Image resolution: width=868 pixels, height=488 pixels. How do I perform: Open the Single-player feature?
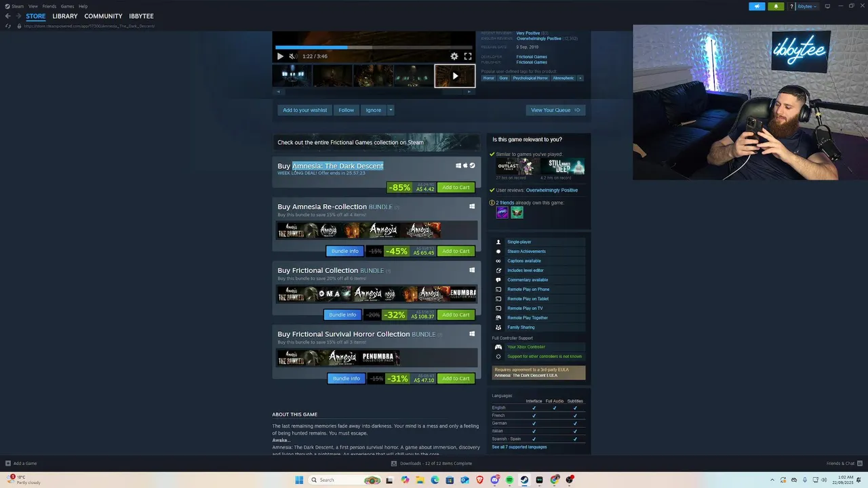(x=538, y=242)
